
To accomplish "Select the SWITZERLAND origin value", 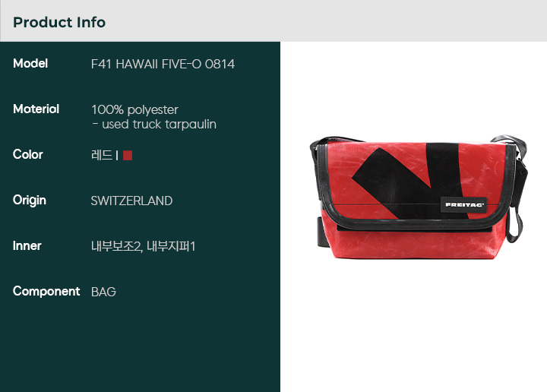I will [132, 201].
